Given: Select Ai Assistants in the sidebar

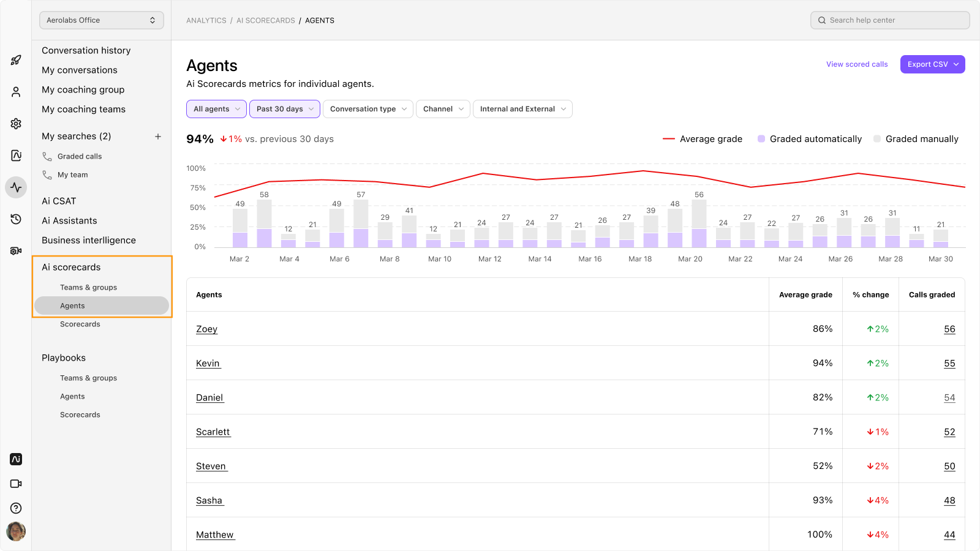Looking at the screenshot, I should (69, 221).
